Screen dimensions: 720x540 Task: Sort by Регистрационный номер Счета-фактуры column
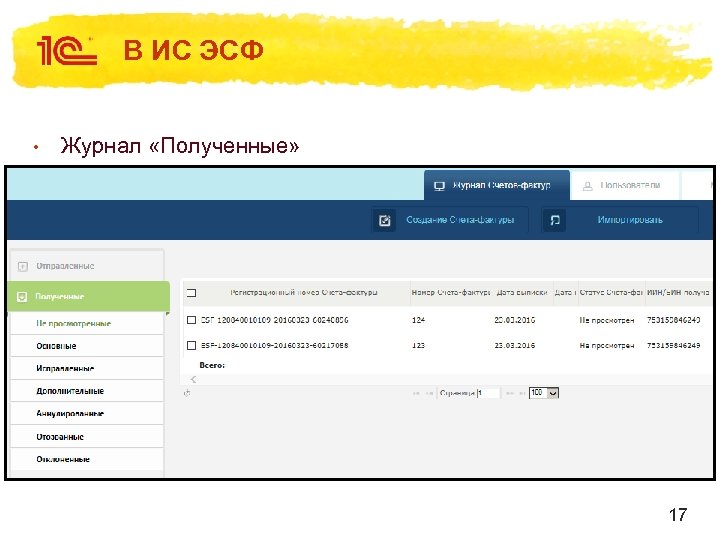304,292
